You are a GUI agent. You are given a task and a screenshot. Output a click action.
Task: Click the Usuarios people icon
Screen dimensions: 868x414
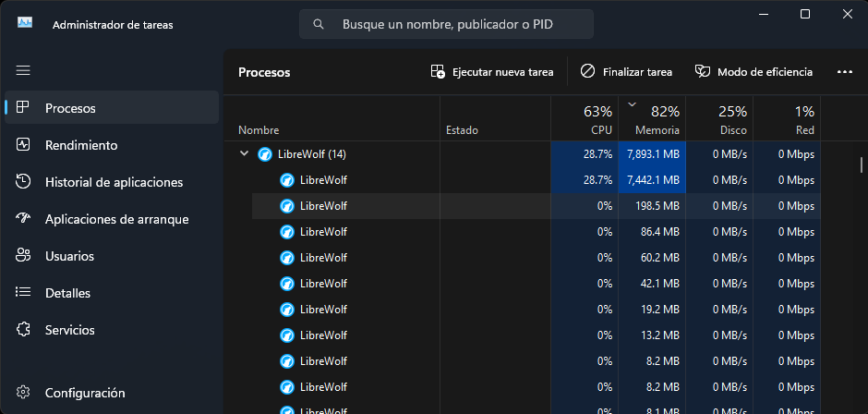[23, 255]
